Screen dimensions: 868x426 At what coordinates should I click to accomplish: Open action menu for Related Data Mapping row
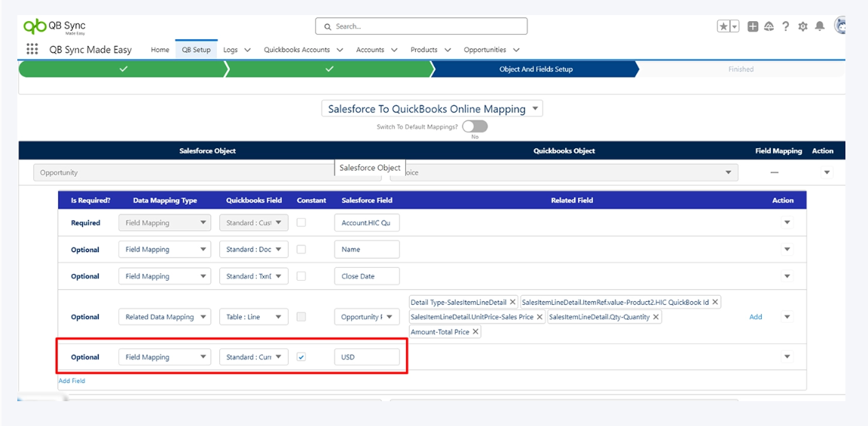coord(787,317)
